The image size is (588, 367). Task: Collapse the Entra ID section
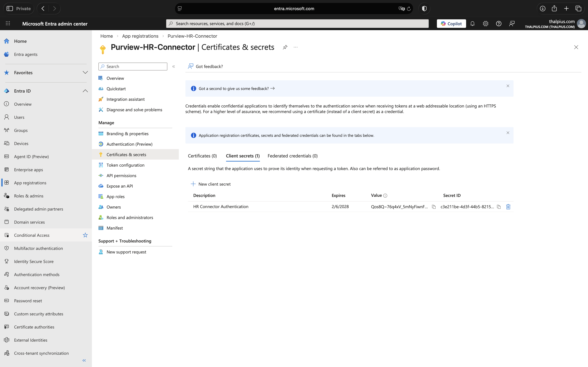tap(85, 91)
